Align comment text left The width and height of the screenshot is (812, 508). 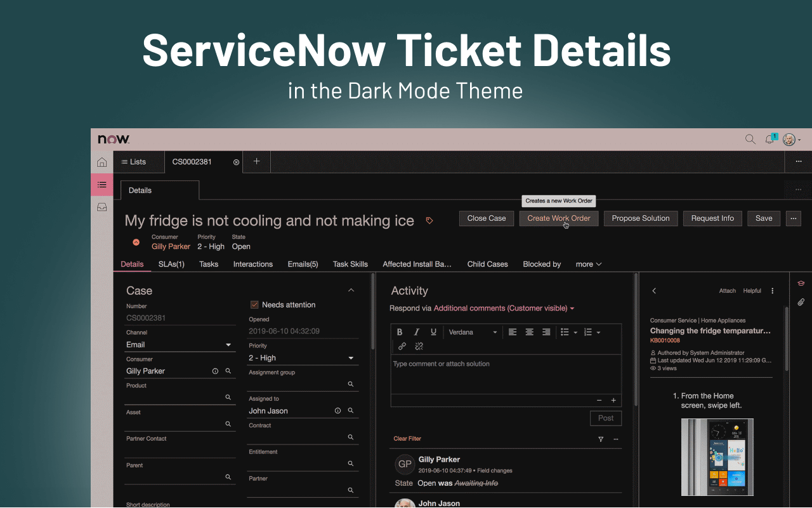click(513, 332)
